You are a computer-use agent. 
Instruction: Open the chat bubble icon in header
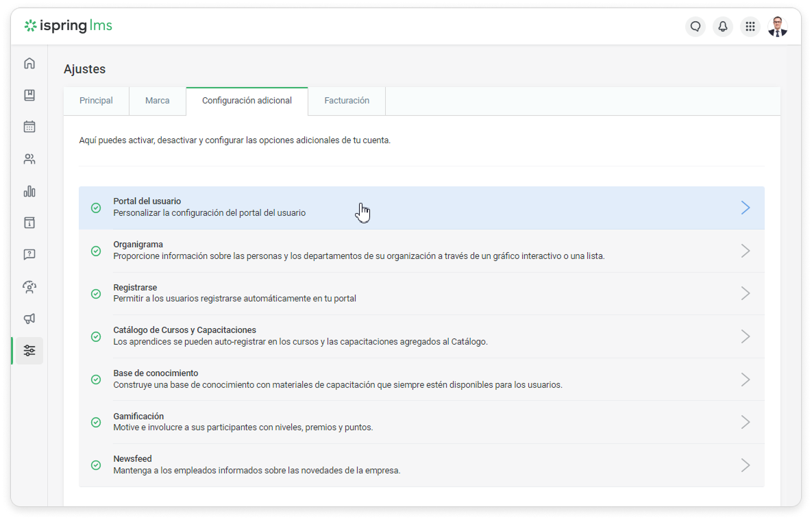point(695,27)
